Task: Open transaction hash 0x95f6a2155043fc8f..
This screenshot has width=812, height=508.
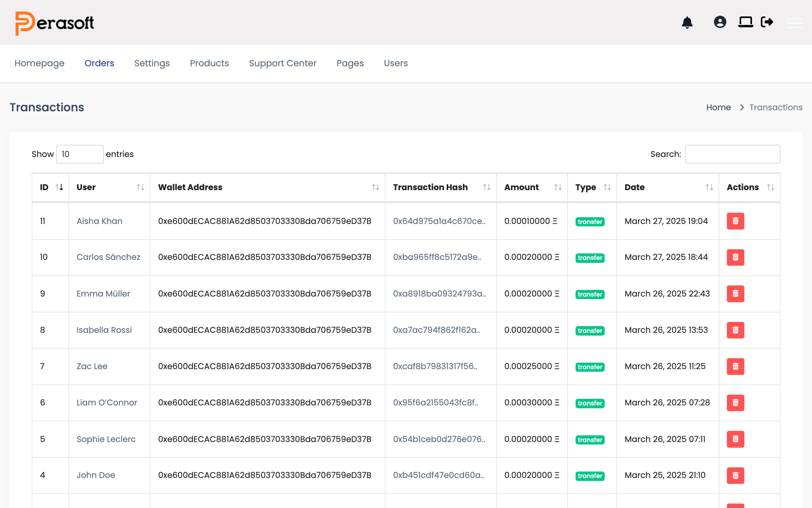Action: [x=436, y=403]
